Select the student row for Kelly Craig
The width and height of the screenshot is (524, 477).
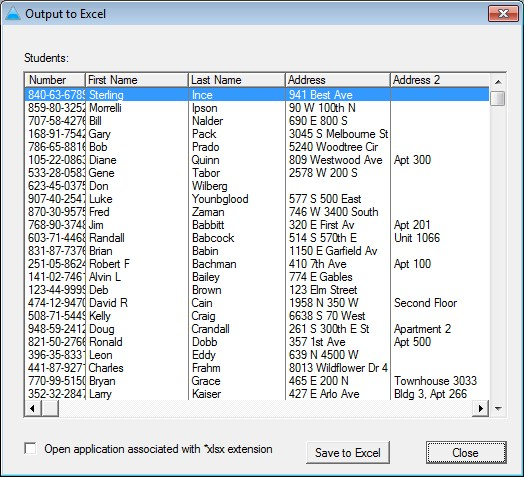(x=257, y=316)
